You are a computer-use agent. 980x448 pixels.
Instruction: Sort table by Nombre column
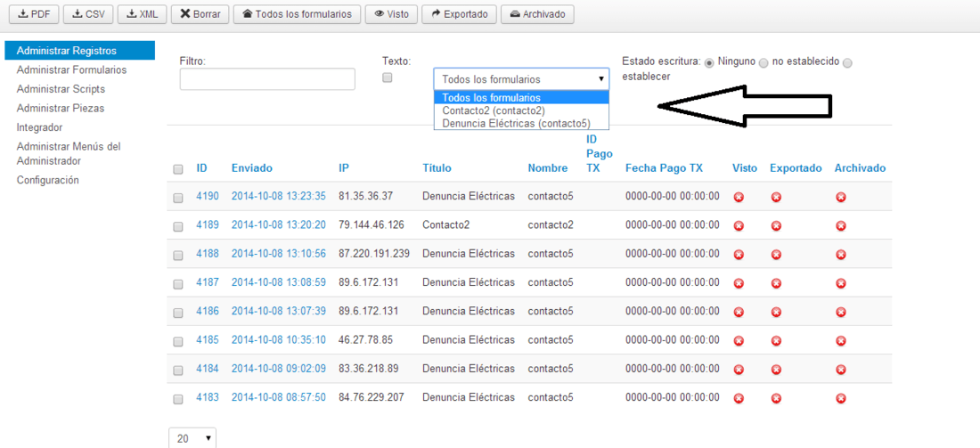pos(548,168)
